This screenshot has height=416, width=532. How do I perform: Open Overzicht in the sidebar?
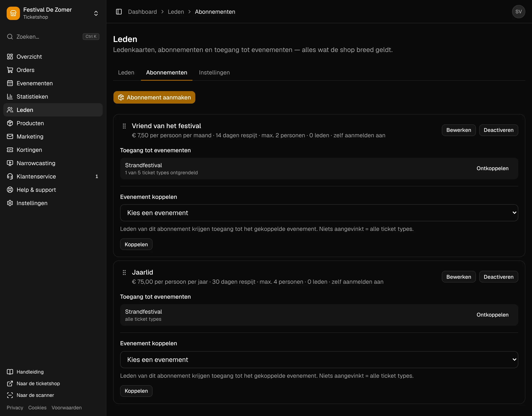pos(53,57)
